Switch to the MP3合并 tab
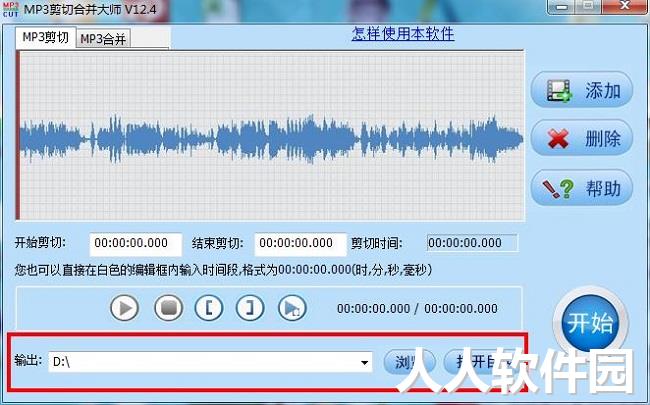The width and height of the screenshot is (650, 405). 103,39
